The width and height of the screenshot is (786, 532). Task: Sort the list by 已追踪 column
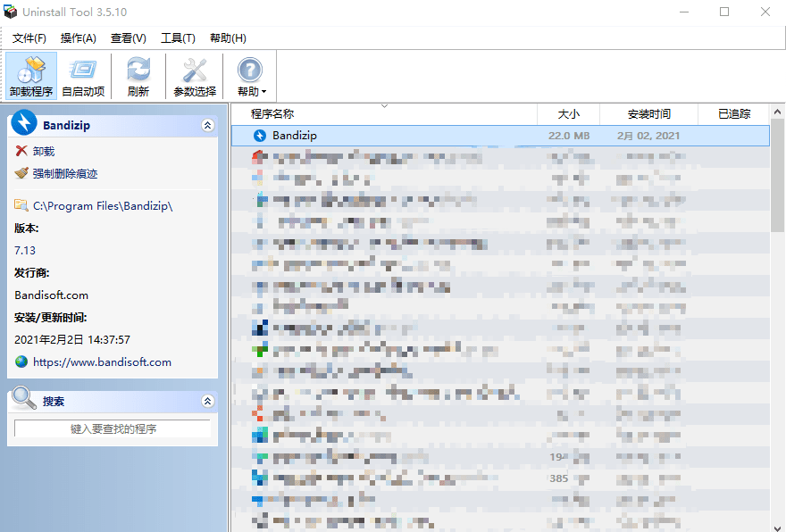coord(734,114)
